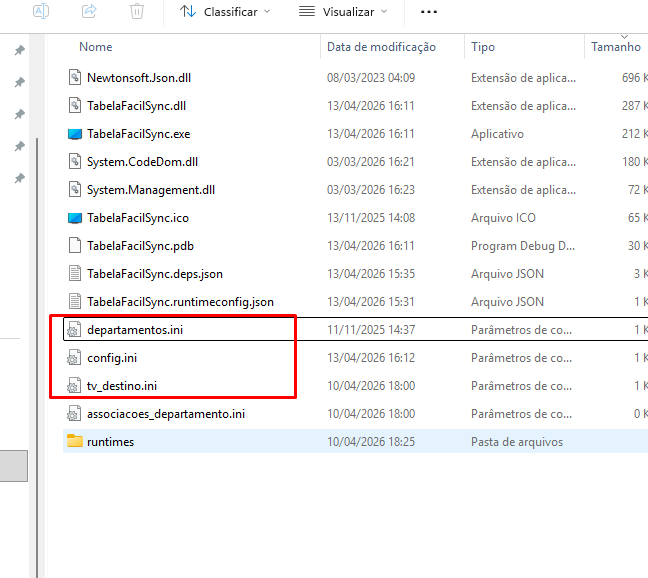Screen dimensions: 648x578
Task: Click the Program Debug D... type cell
Action: 523,246
